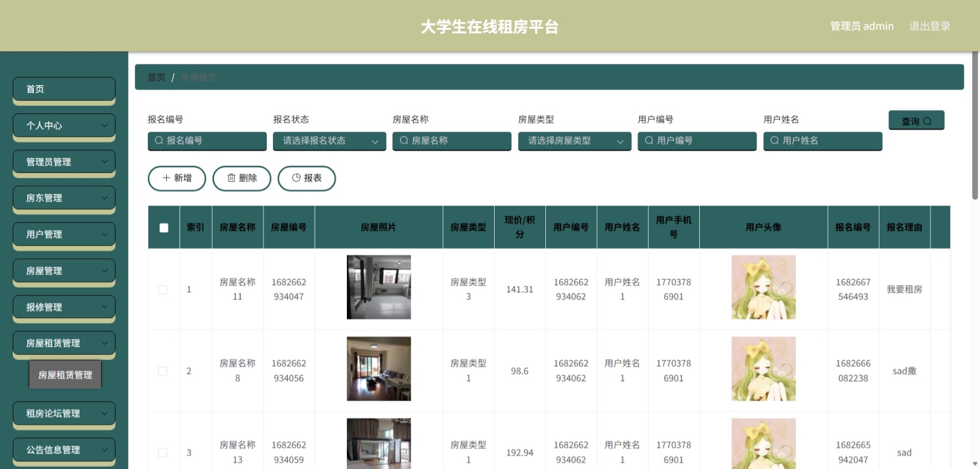
Task: Expand the 个人中心 sidebar menu
Action: click(x=64, y=126)
